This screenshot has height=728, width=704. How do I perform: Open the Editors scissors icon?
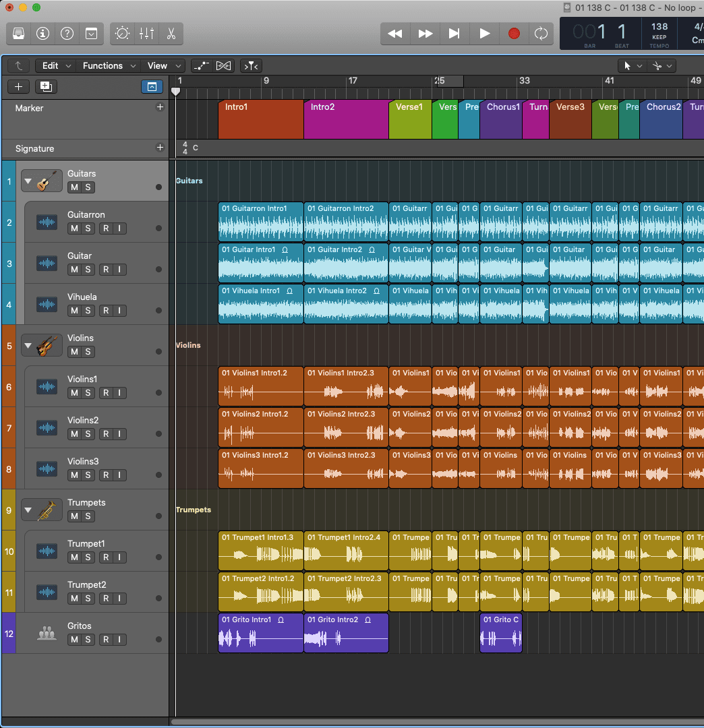[x=171, y=33]
